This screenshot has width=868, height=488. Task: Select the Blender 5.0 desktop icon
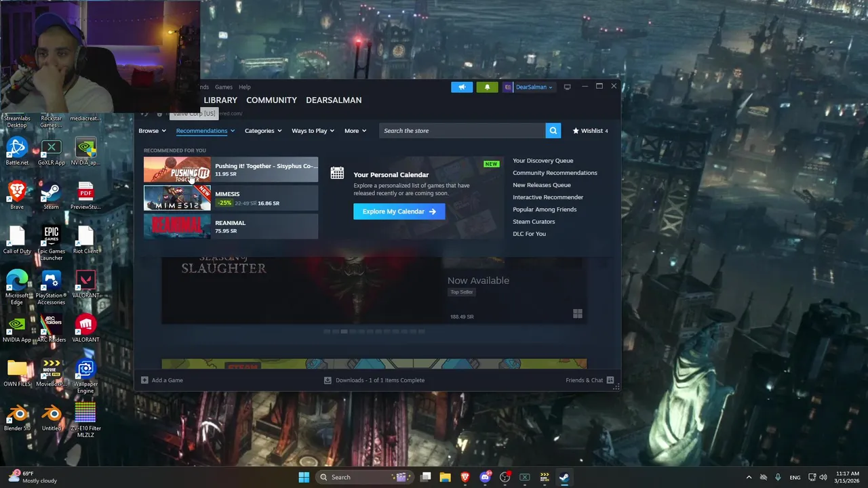click(17, 417)
